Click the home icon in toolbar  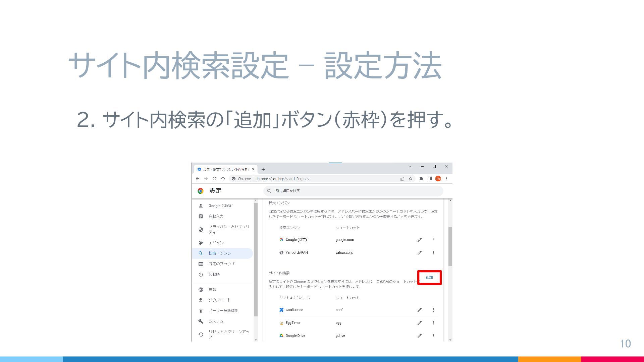[223, 179]
